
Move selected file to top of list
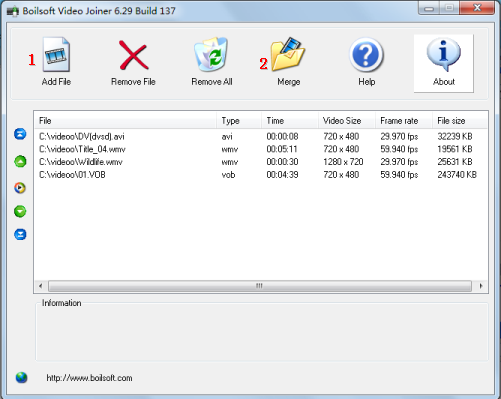[20, 134]
